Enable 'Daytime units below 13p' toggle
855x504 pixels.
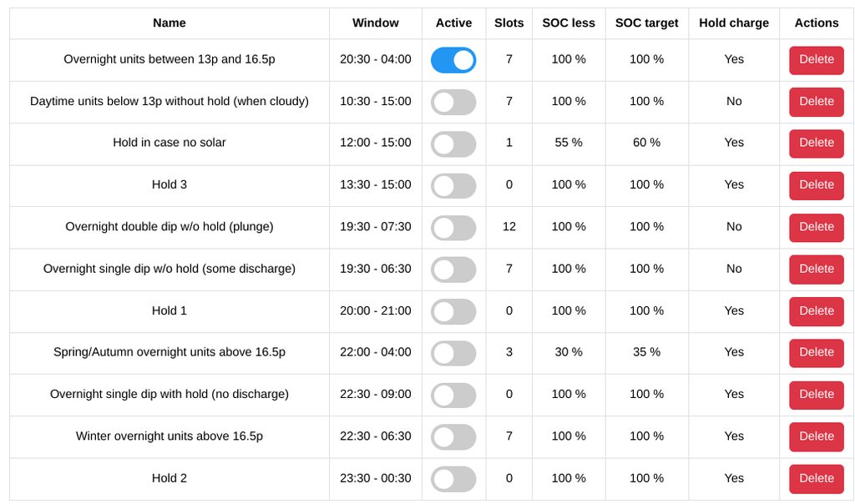pyautogui.click(x=453, y=102)
